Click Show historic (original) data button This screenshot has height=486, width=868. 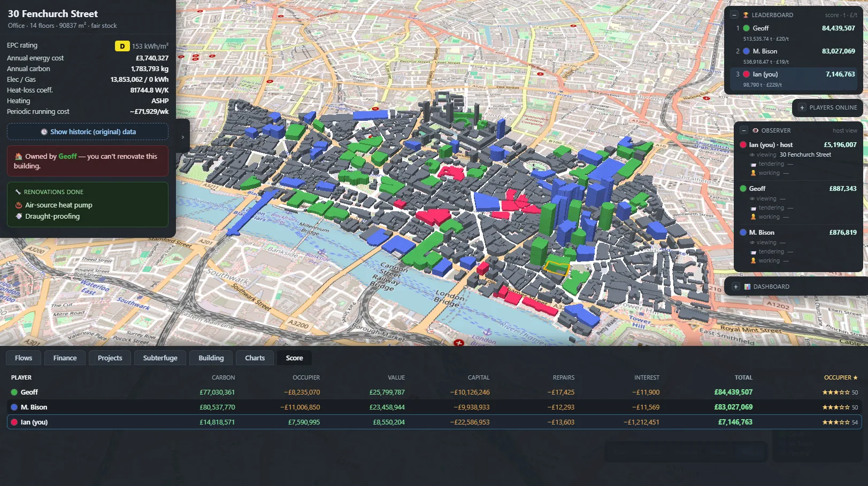(x=88, y=132)
